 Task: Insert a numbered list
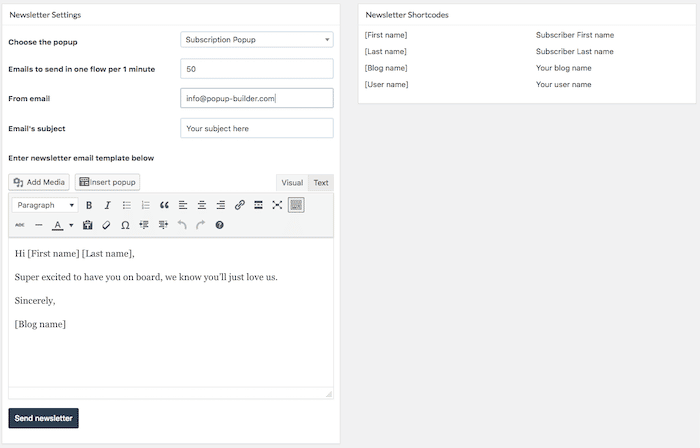(146, 205)
